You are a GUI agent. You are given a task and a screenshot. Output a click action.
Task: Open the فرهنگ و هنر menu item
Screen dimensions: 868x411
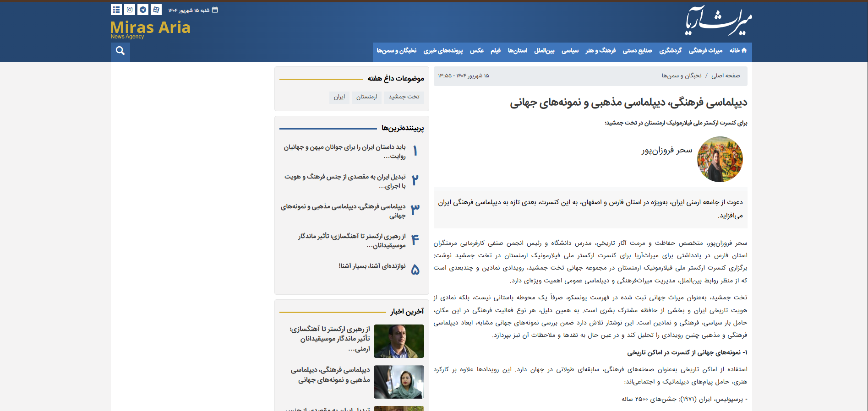[x=601, y=51]
